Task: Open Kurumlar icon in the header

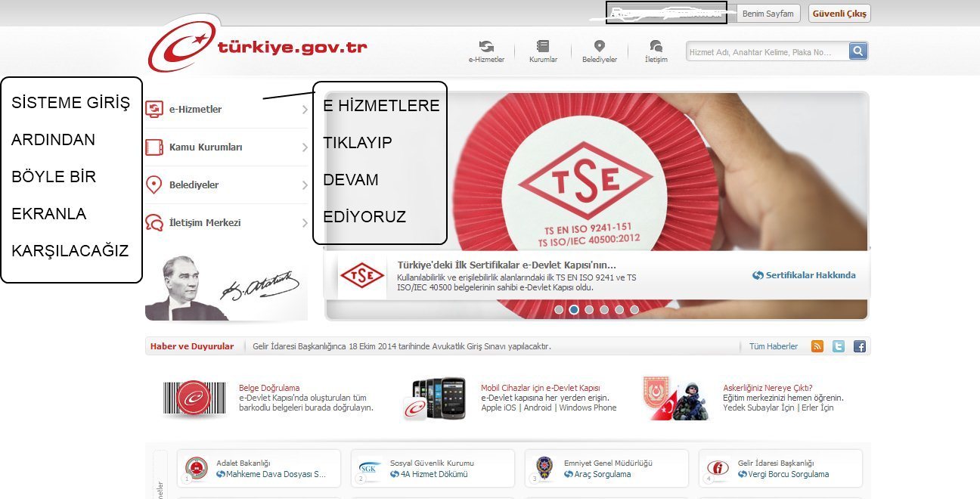Action: coord(543,48)
